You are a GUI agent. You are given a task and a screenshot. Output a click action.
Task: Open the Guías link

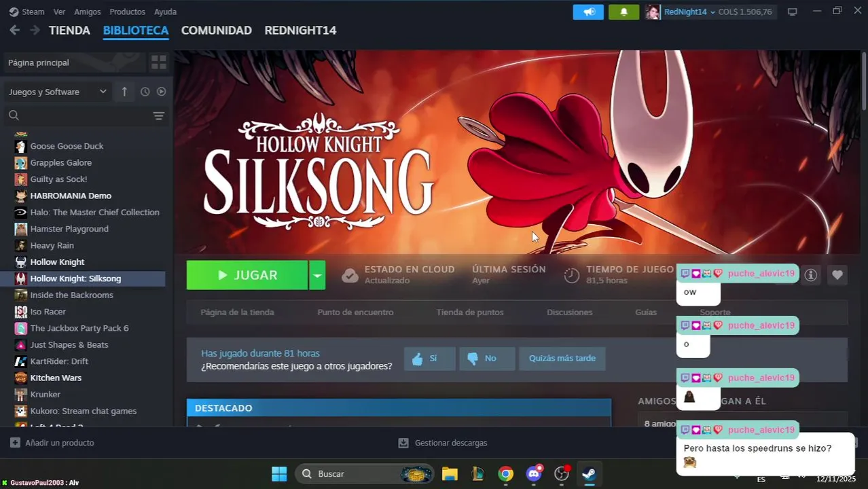tap(646, 312)
